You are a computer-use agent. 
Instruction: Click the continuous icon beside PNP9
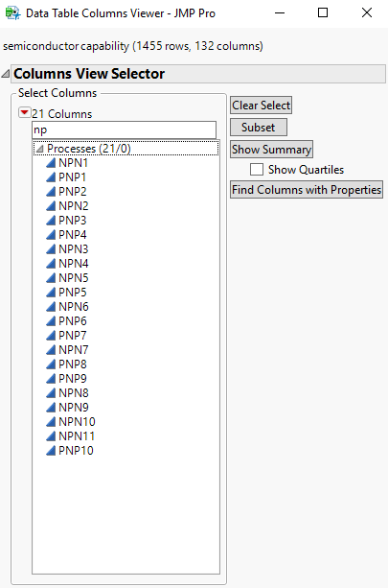(51, 378)
